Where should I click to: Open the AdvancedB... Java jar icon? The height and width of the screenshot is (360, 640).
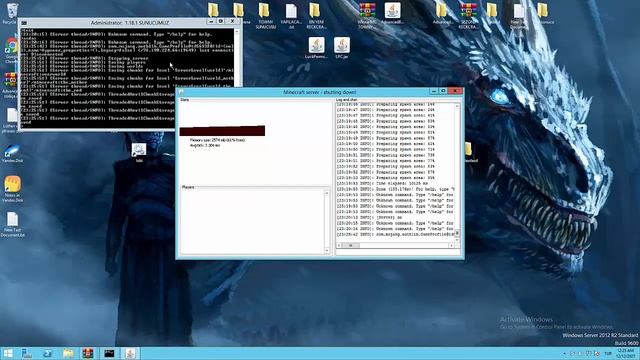point(392,13)
